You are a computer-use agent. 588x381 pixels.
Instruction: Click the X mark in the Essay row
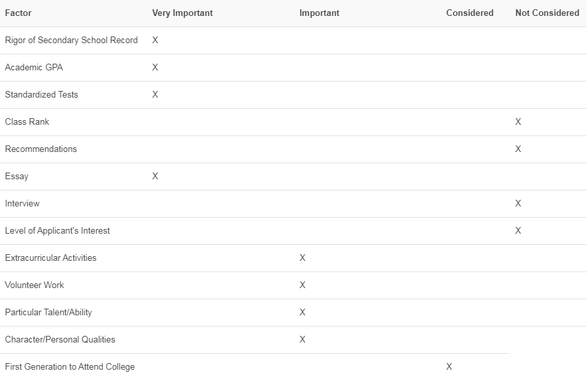click(x=155, y=176)
